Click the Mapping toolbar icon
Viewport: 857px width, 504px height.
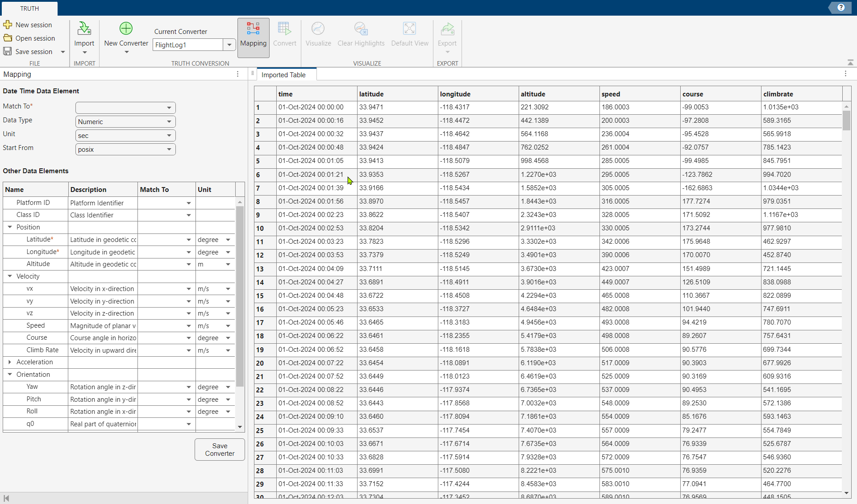(x=253, y=29)
